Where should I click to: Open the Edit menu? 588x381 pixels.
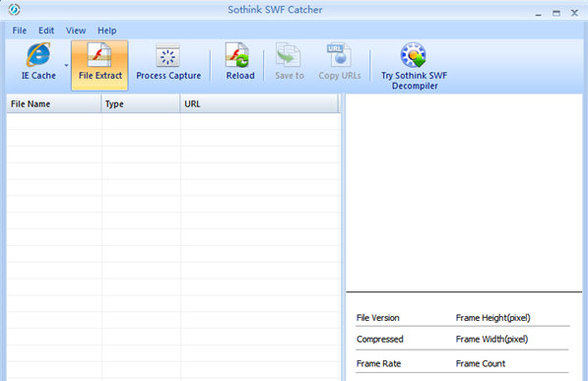(x=46, y=31)
